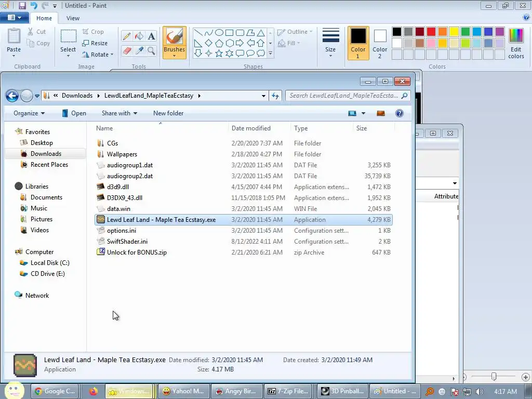Click the volume speaker tray icon

[x=479, y=392]
